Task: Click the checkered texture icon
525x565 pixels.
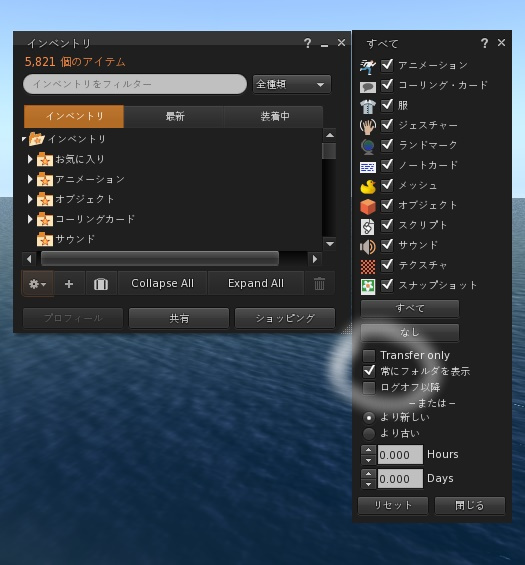Action: 368,267
